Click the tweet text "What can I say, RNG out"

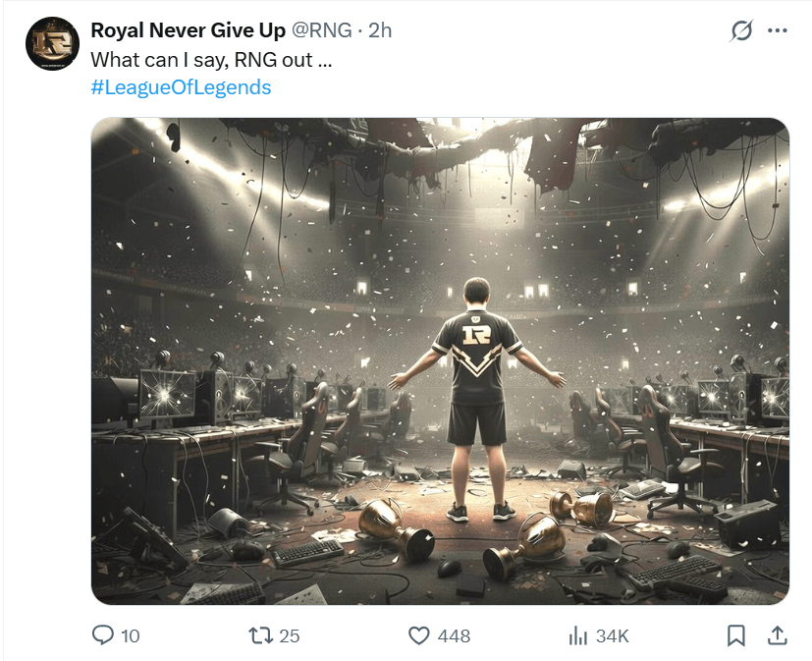click(211, 59)
